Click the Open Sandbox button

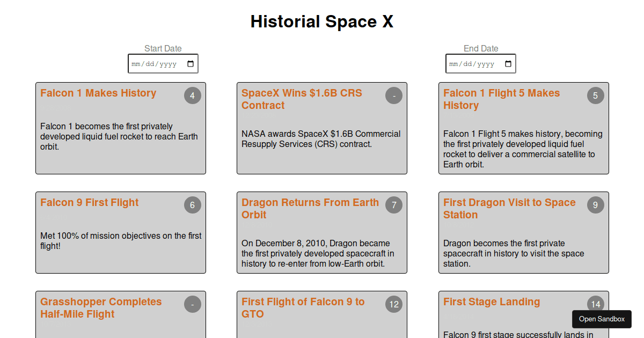pyautogui.click(x=602, y=319)
